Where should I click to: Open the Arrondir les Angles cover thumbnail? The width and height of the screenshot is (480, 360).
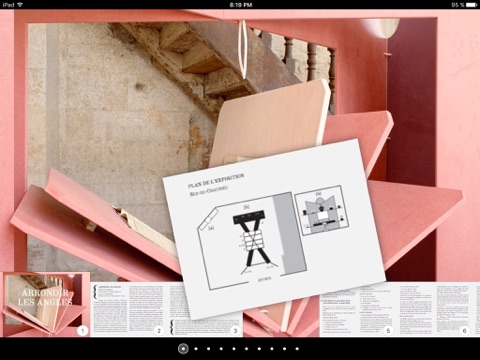(45, 304)
